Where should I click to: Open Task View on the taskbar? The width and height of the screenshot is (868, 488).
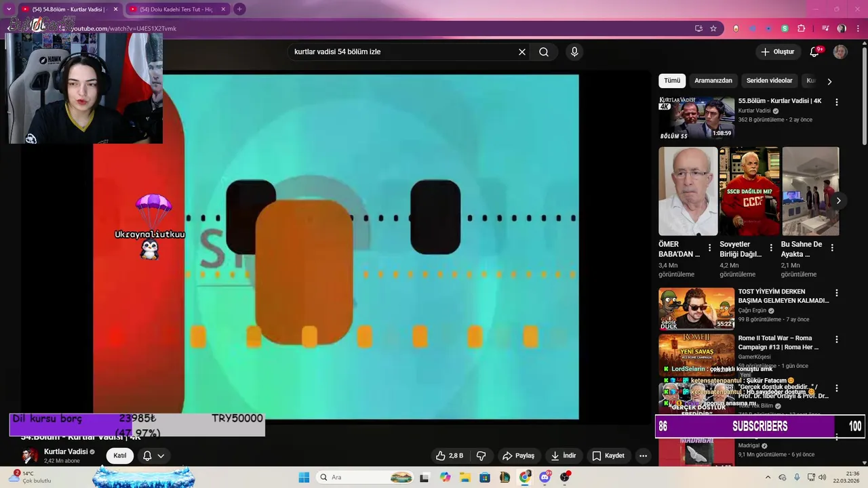point(425,477)
